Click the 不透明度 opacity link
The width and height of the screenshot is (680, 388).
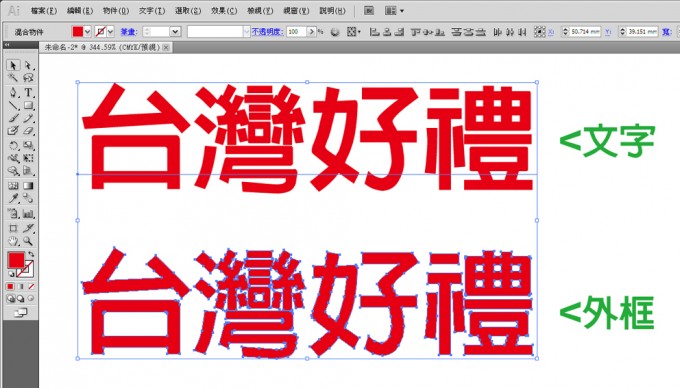coord(267,32)
